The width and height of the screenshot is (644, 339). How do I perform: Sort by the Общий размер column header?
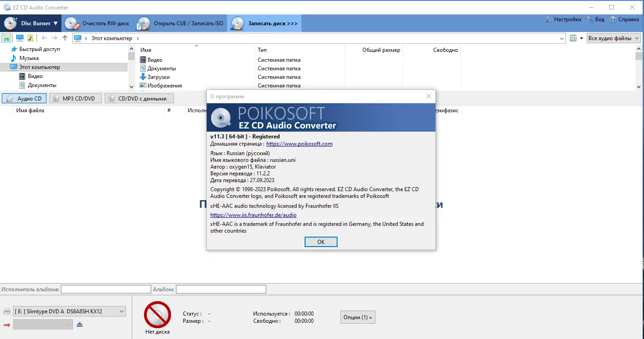tap(374, 50)
